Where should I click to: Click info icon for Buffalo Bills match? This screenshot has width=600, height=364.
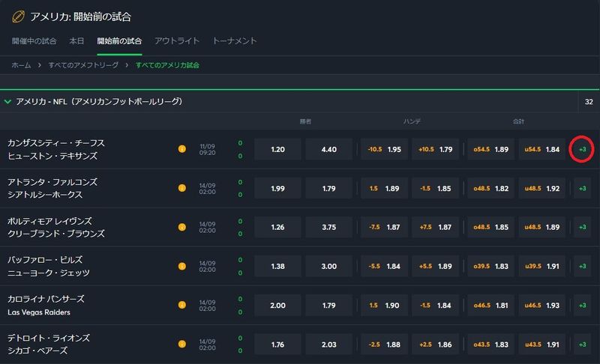tap(181, 266)
